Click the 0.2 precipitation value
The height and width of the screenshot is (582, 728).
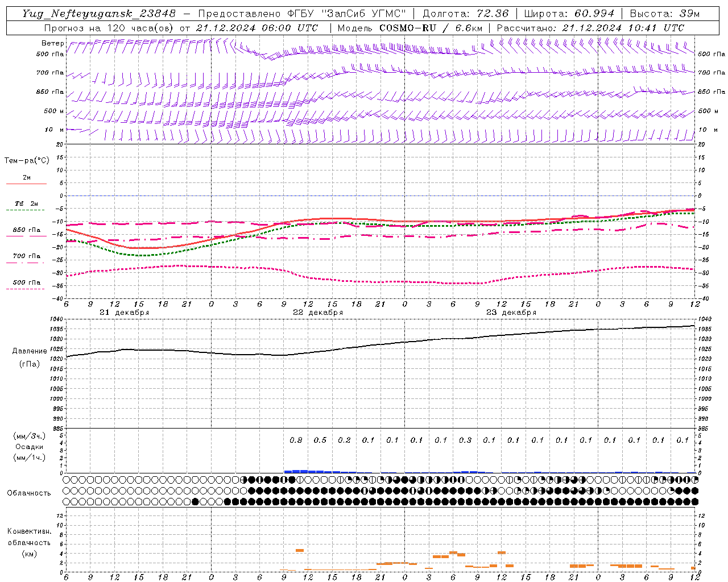click(x=344, y=440)
